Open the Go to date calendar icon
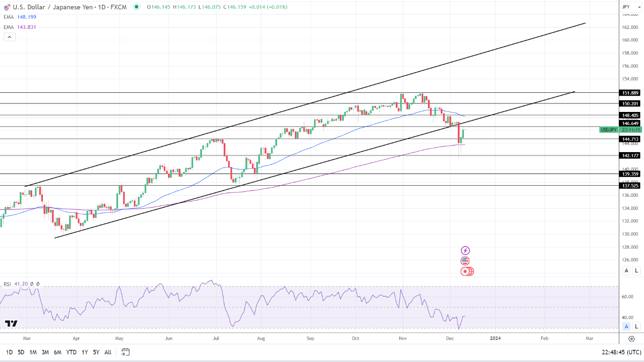 (126, 352)
